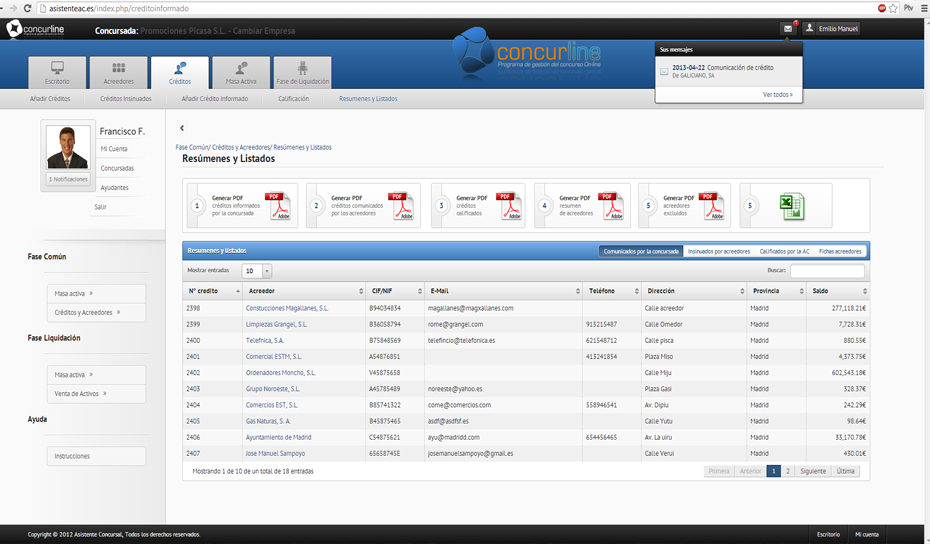Go to the Siguiente results page
The width and height of the screenshot is (930, 544).
click(813, 471)
